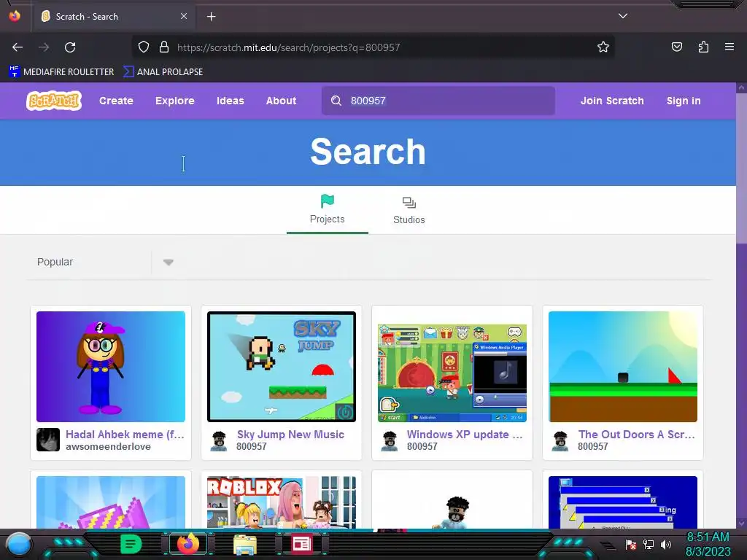
Task: Open the MEDIAFIRE ROULETTER bookmark
Action: coord(61,72)
